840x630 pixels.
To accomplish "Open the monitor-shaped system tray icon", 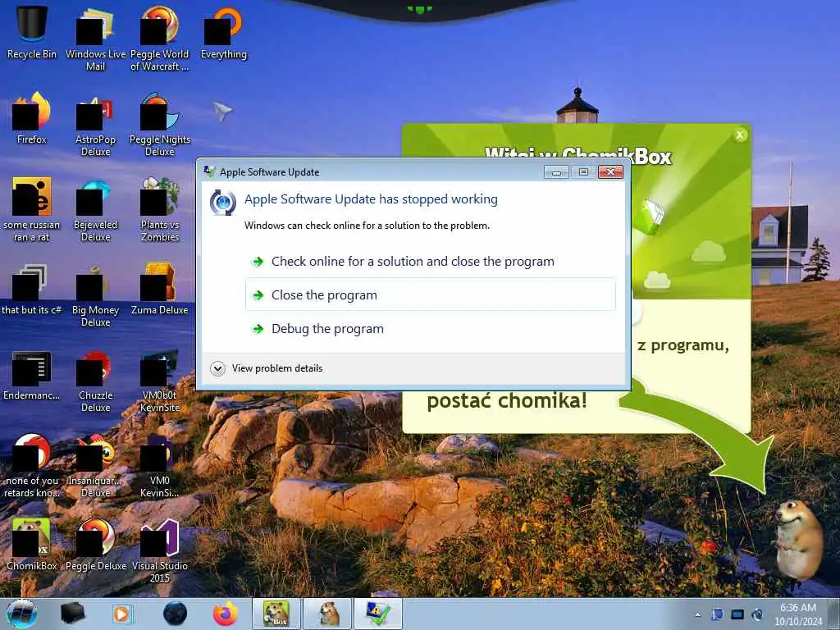I will 737,614.
